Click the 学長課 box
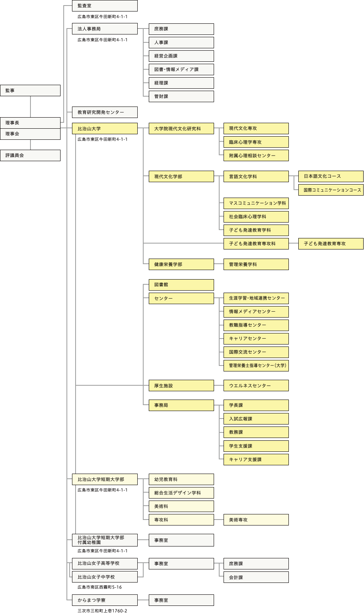This screenshot has width=364, height=613. point(256,405)
